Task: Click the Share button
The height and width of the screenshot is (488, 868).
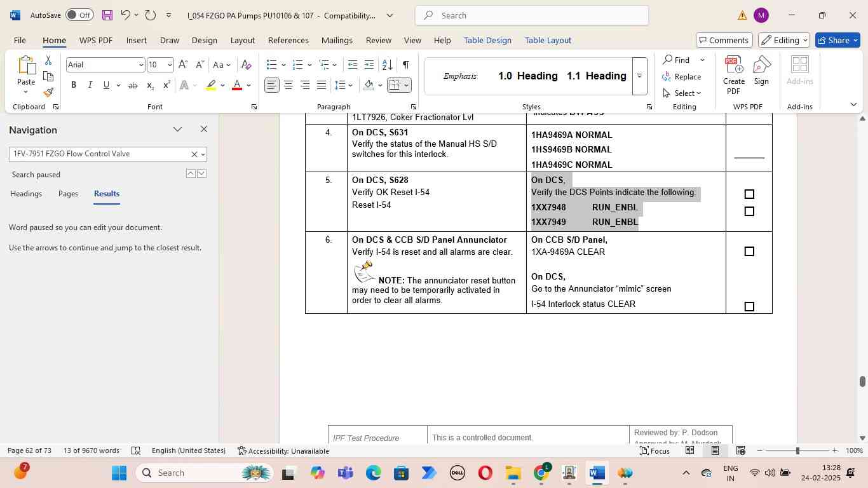Action: coord(838,40)
